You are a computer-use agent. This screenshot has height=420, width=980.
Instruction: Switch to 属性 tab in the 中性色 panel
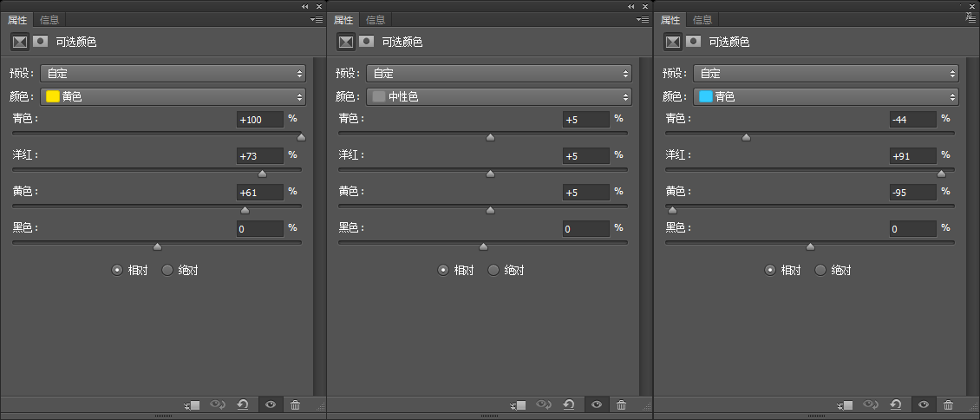pyautogui.click(x=343, y=20)
